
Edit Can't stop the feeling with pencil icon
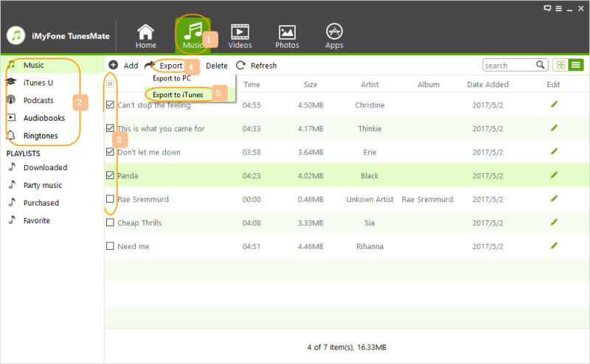coord(554,105)
